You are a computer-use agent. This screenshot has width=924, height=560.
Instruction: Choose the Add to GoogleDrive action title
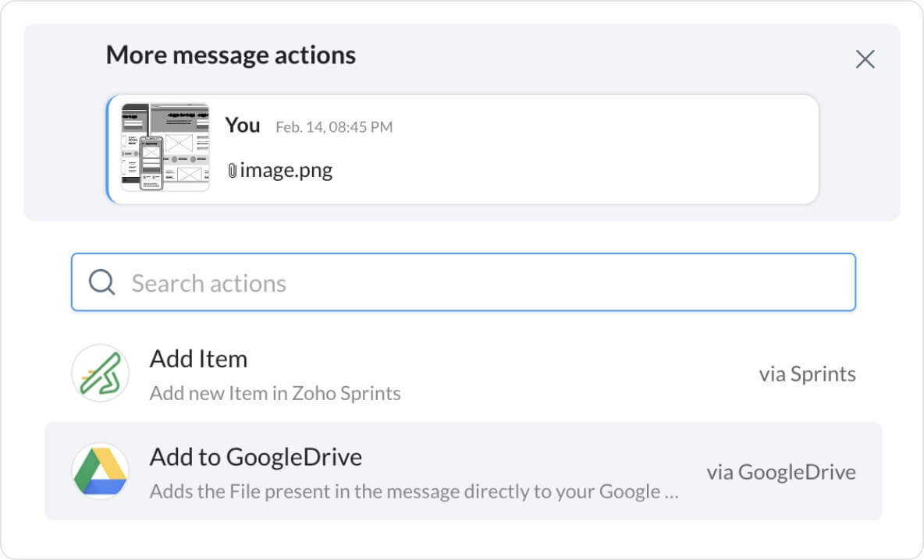pos(255,456)
